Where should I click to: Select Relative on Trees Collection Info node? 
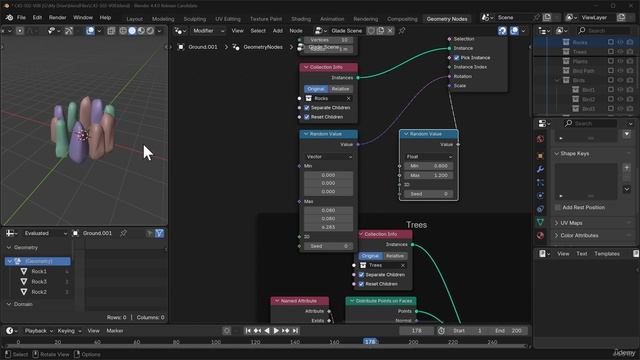click(x=395, y=256)
